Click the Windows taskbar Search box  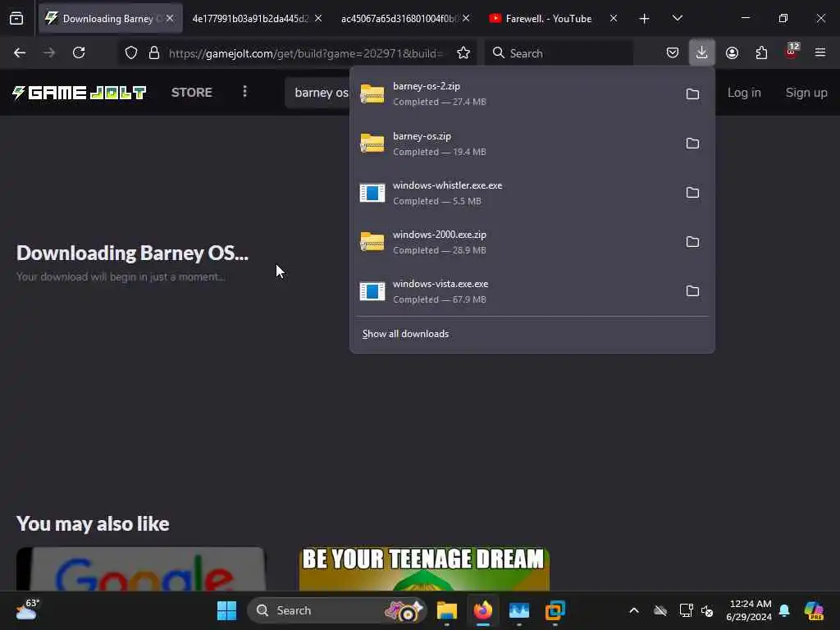(337, 610)
